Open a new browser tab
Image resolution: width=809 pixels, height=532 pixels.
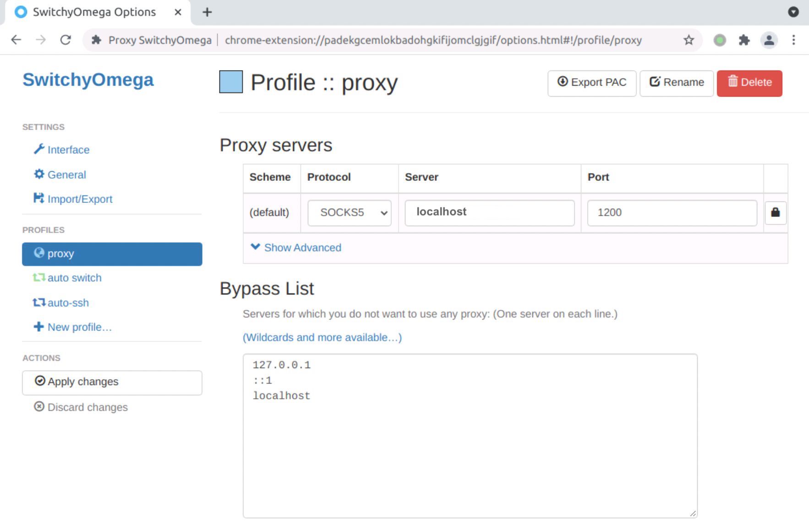[x=207, y=12]
